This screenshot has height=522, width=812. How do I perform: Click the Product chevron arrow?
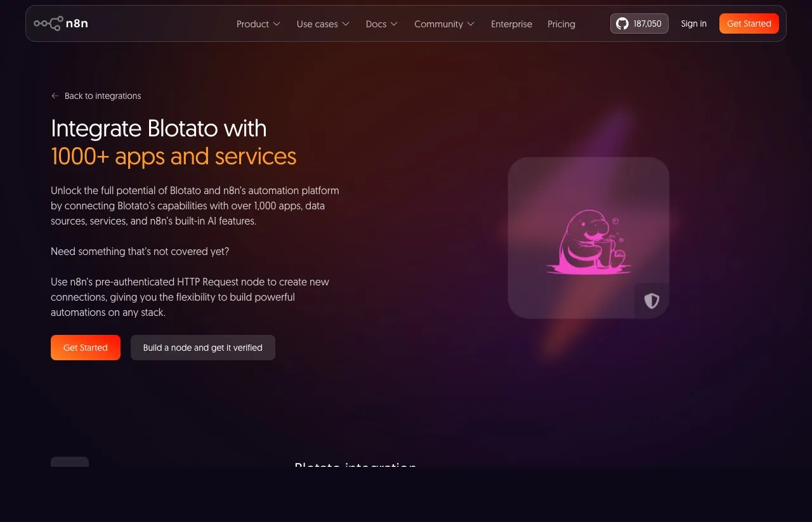pyautogui.click(x=276, y=24)
